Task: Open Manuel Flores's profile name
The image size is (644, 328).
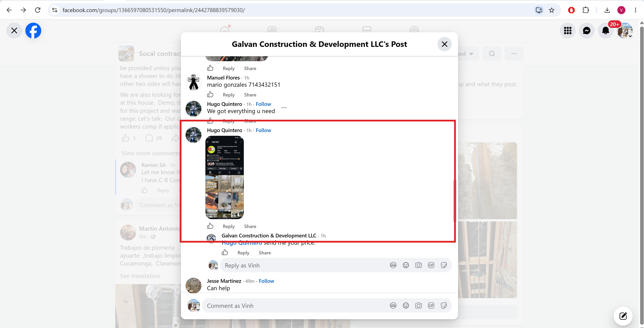Action: [x=223, y=78]
